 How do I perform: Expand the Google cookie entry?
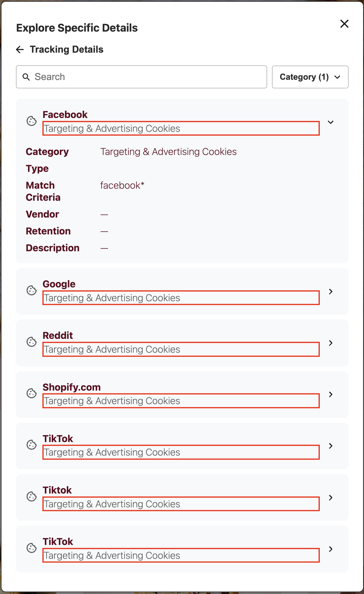click(x=331, y=291)
